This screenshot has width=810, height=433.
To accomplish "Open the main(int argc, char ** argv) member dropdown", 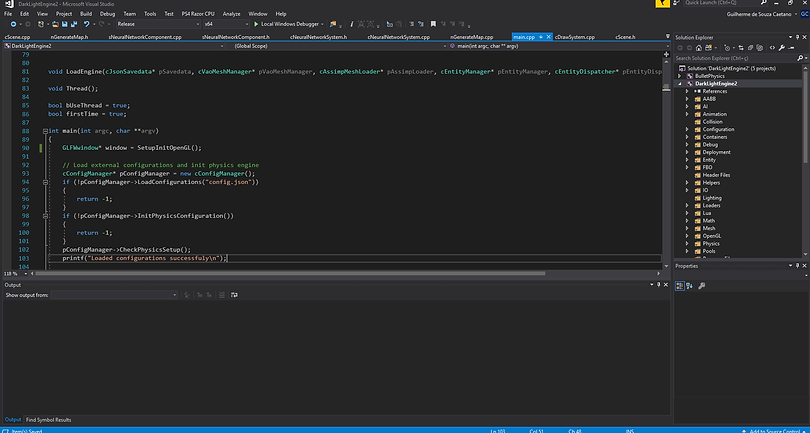I will click(559, 46).
